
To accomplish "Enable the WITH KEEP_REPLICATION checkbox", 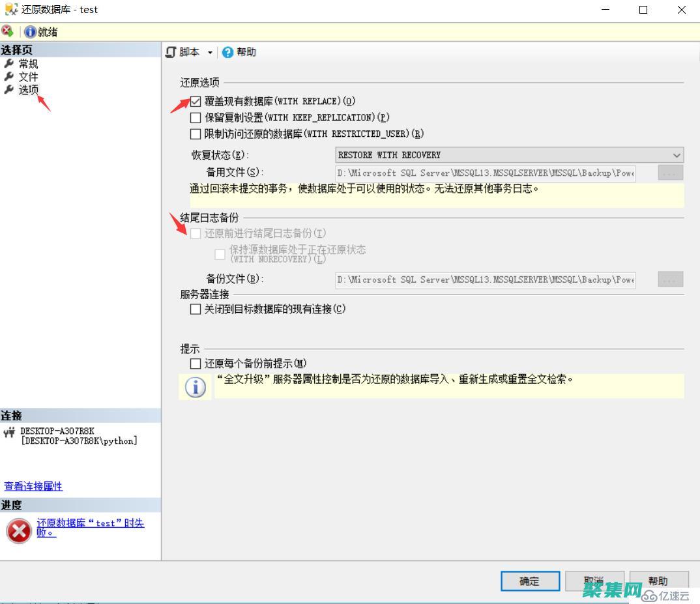I will point(195,117).
